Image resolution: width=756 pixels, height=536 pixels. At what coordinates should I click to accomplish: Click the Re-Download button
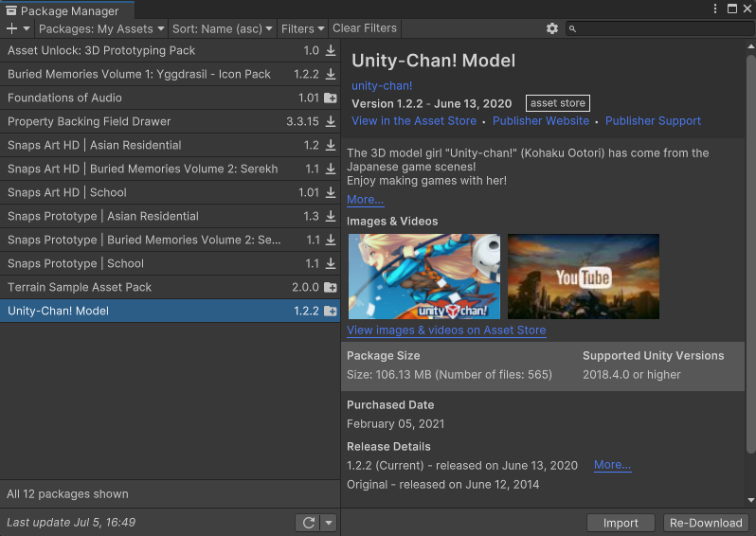(x=706, y=523)
